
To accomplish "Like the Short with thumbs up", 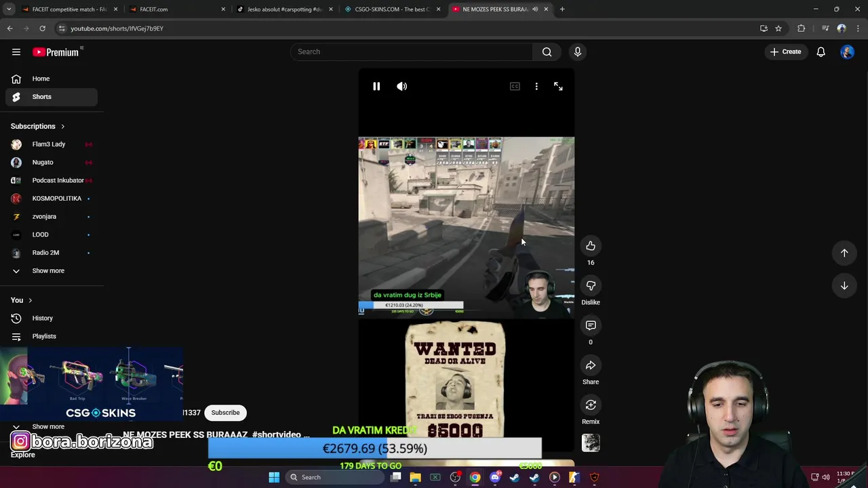I will click(591, 246).
